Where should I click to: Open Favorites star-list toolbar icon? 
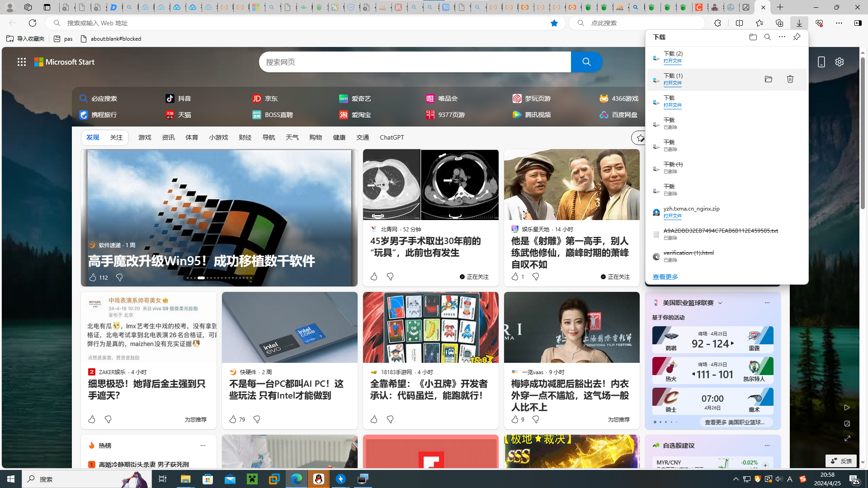(759, 23)
